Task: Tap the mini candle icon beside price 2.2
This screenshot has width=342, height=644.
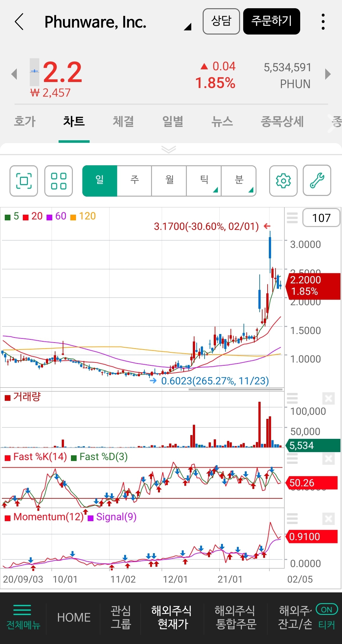Action: point(35,72)
